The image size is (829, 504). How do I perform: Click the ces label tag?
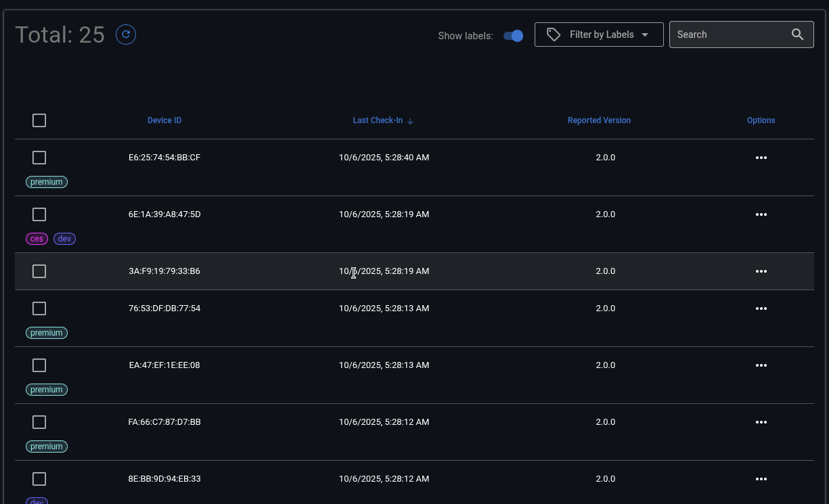[37, 239]
